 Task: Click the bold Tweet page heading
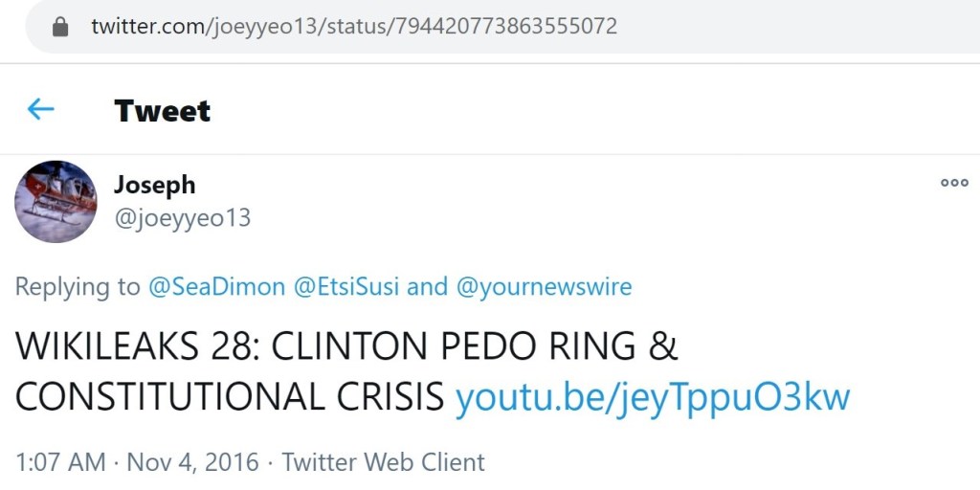click(163, 110)
